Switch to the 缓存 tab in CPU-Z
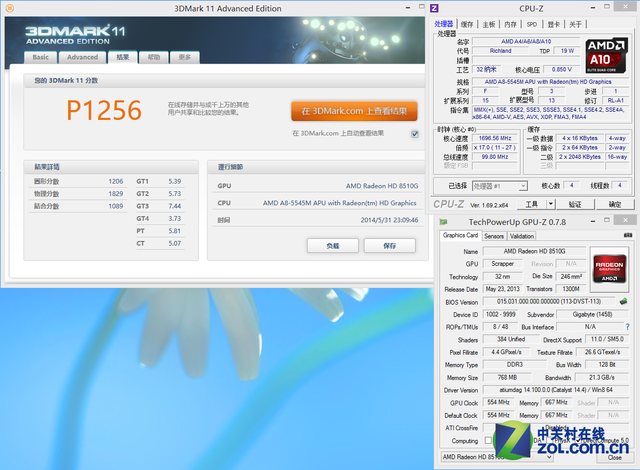 point(467,24)
